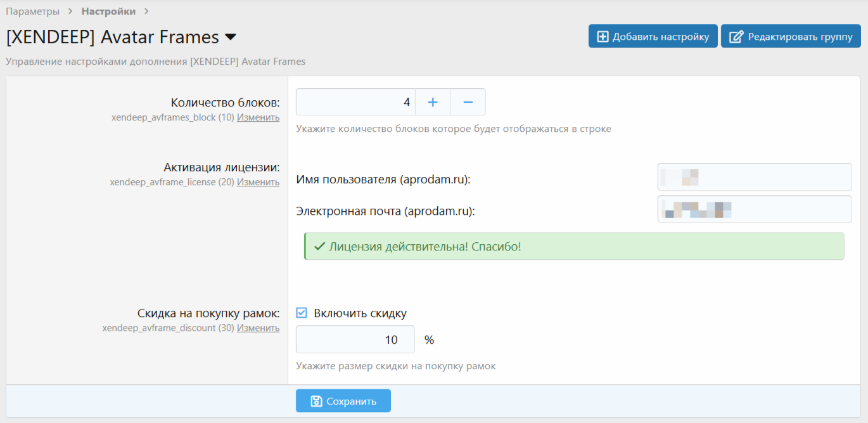Focus the Имя пользователя input field

pos(755,177)
